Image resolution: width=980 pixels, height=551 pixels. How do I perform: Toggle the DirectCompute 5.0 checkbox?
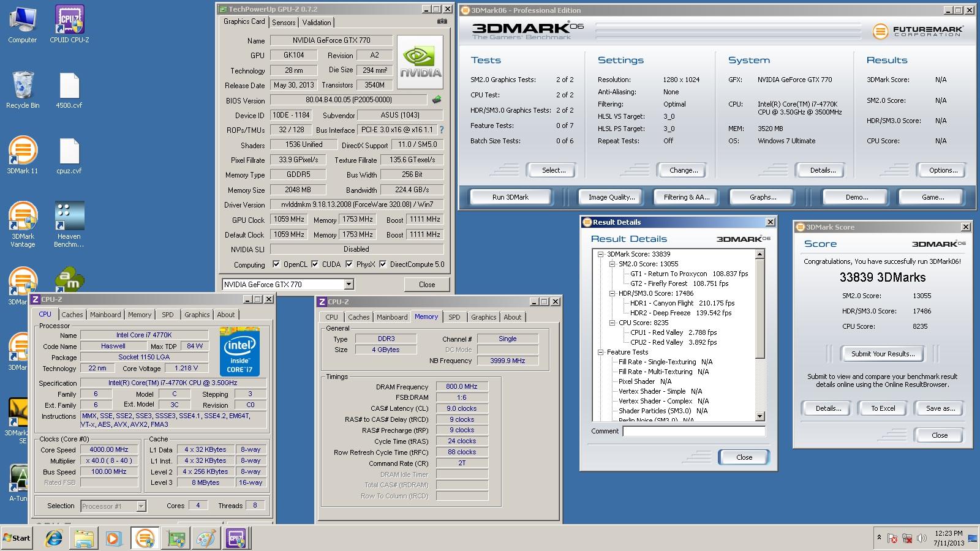click(383, 264)
